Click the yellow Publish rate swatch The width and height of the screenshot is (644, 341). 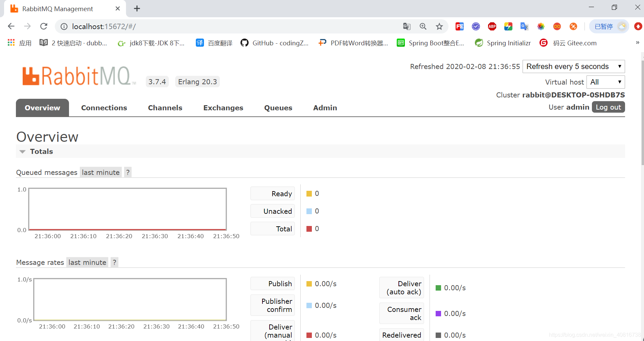point(309,284)
